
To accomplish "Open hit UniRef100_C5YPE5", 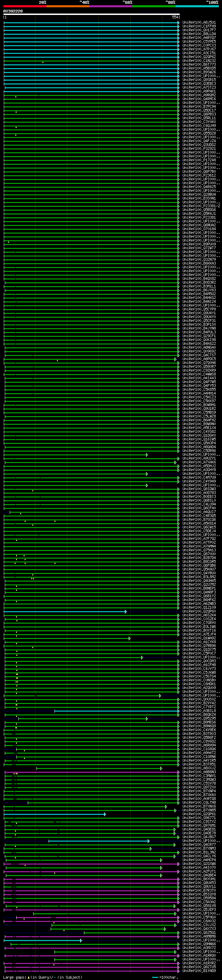I will 199,41.
